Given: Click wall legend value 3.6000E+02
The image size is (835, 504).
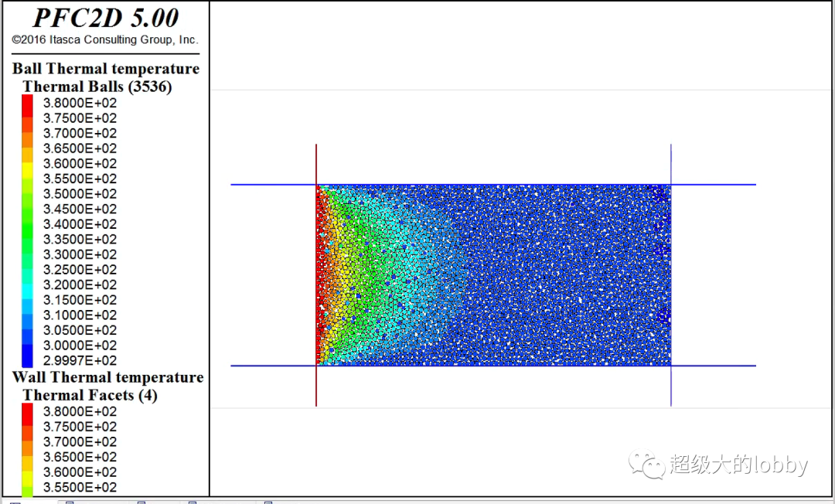Looking at the screenshot, I should tap(80, 472).
